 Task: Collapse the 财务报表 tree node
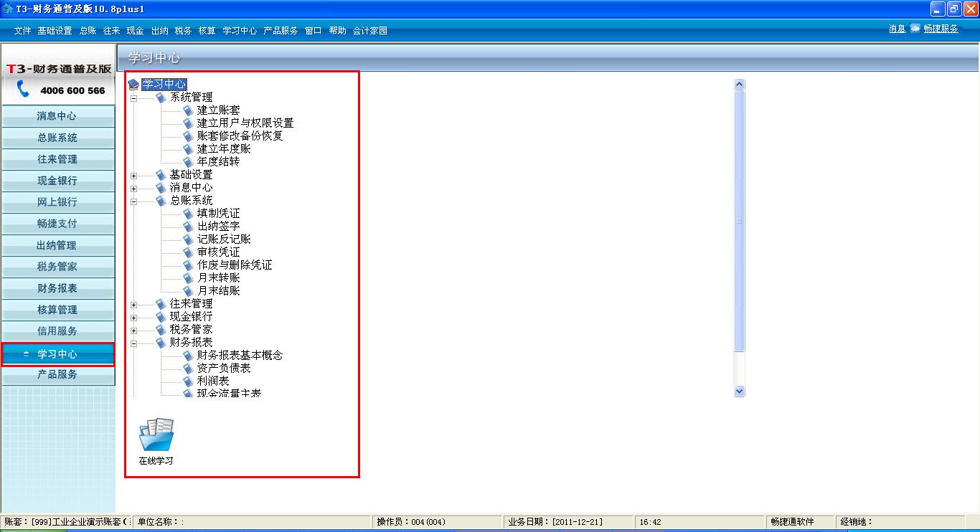point(133,343)
